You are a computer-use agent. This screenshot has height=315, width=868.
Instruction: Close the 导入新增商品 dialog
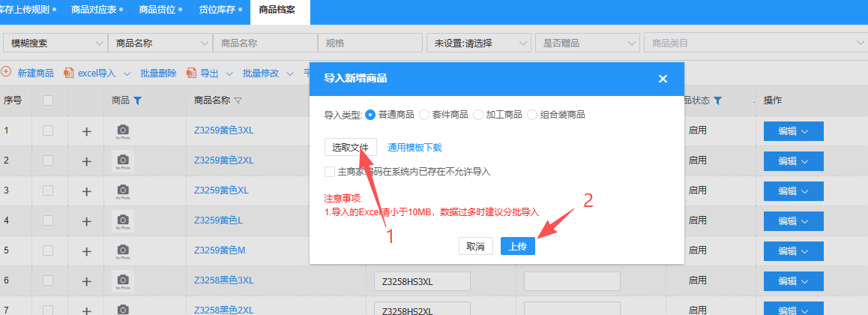click(663, 79)
